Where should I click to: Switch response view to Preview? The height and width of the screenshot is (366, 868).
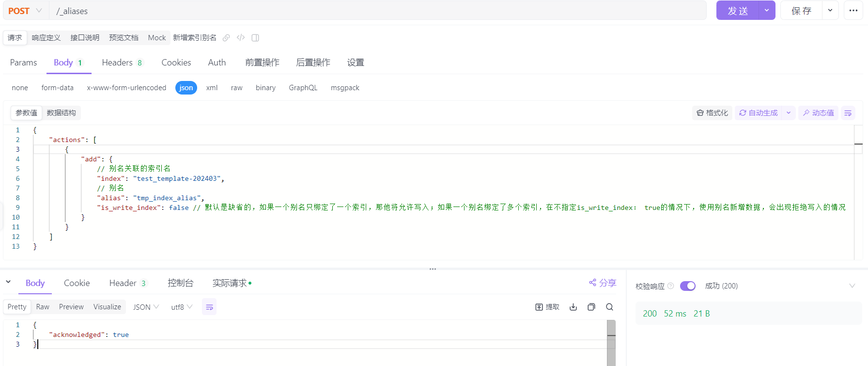(71, 307)
